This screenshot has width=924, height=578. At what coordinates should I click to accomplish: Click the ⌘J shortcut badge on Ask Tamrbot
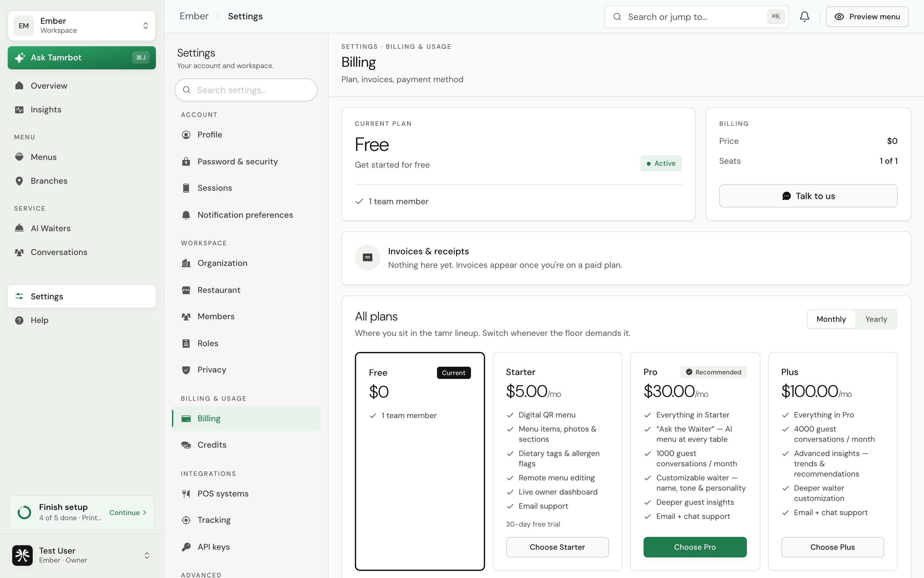pyautogui.click(x=141, y=57)
